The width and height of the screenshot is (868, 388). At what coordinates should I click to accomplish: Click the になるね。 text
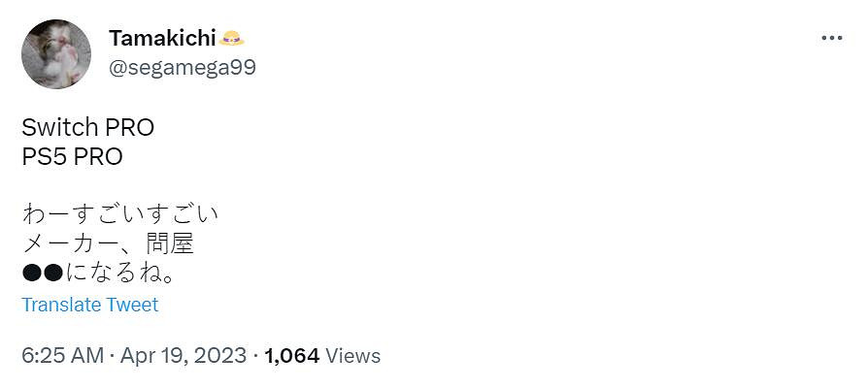coord(121,275)
